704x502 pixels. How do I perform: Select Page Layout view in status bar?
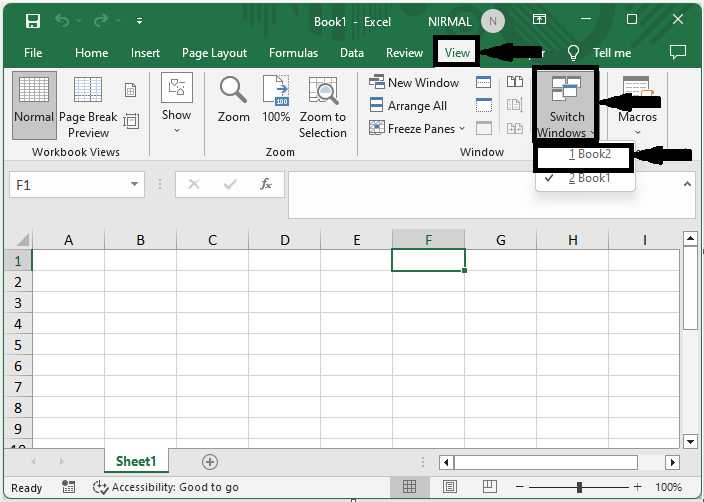click(x=450, y=487)
